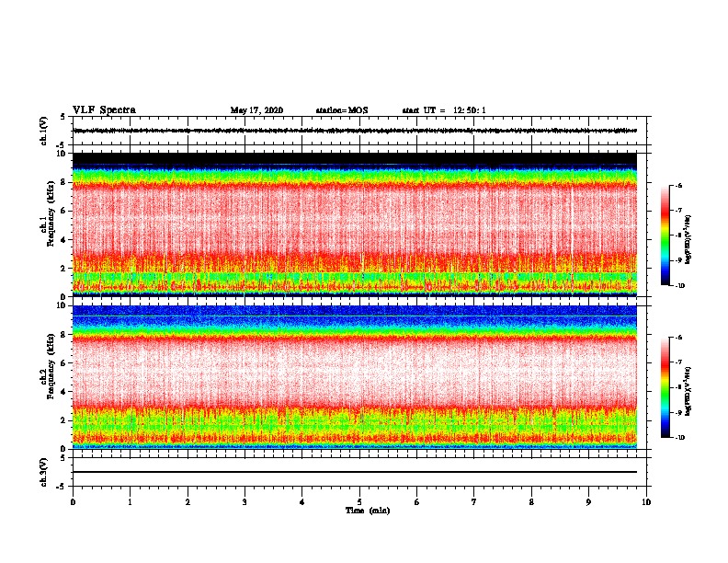Click time axis tick label "8"
728x563 pixels.
point(531,502)
